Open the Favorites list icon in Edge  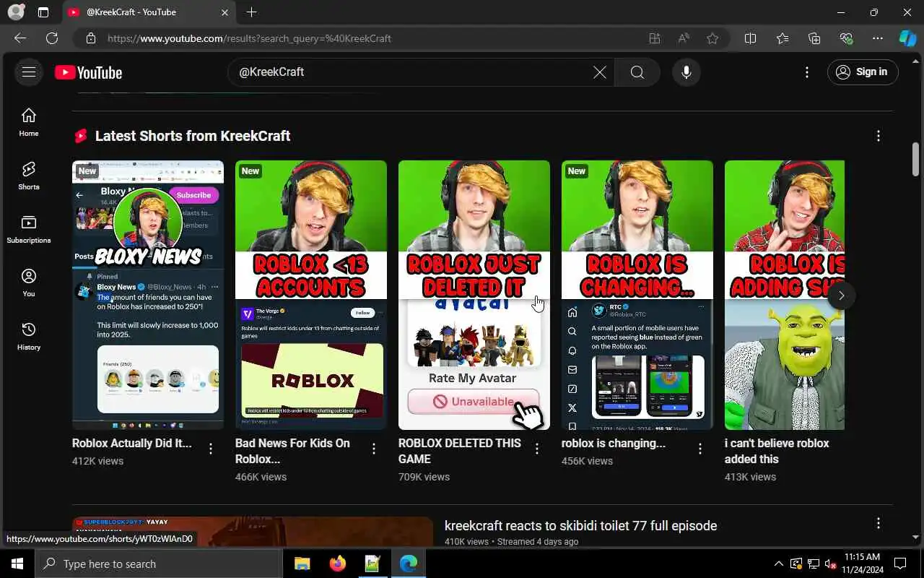point(783,38)
